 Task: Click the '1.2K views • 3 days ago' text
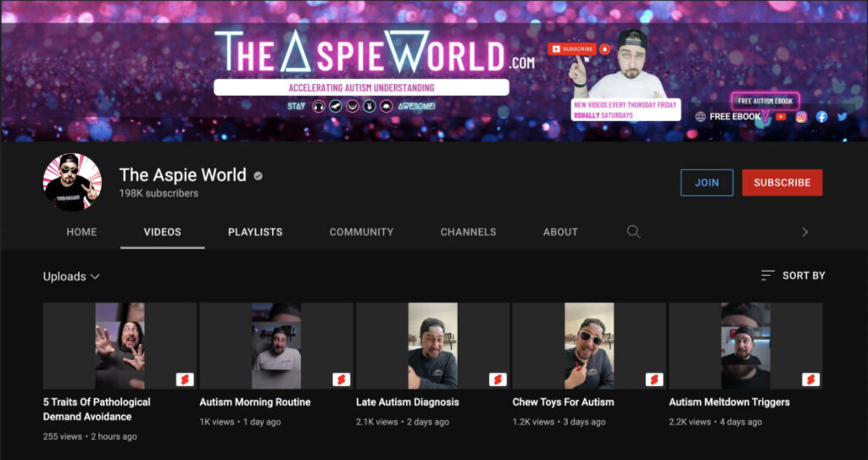559,422
